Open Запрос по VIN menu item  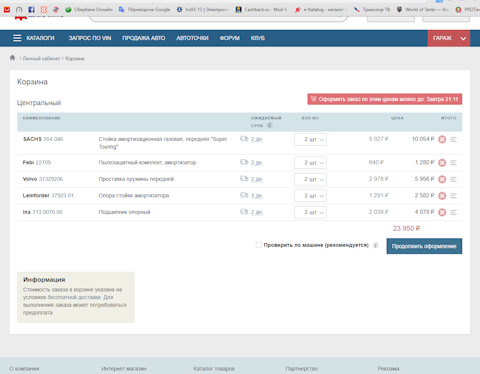[x=90, y=38]
